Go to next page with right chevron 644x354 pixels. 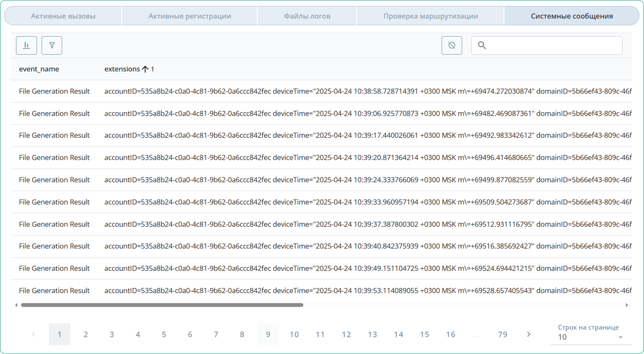coord(528,334)
